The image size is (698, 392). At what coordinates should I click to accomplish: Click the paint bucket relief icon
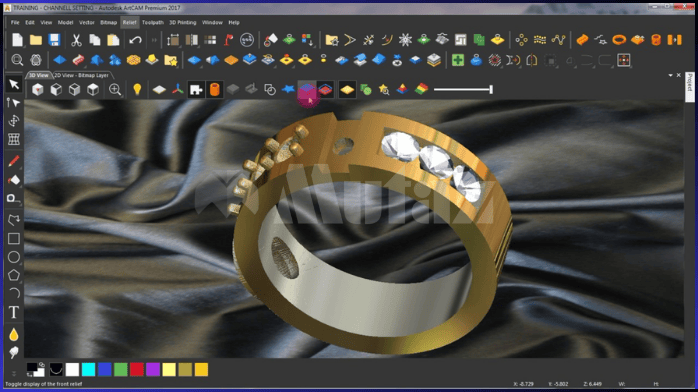click(271, 40)
